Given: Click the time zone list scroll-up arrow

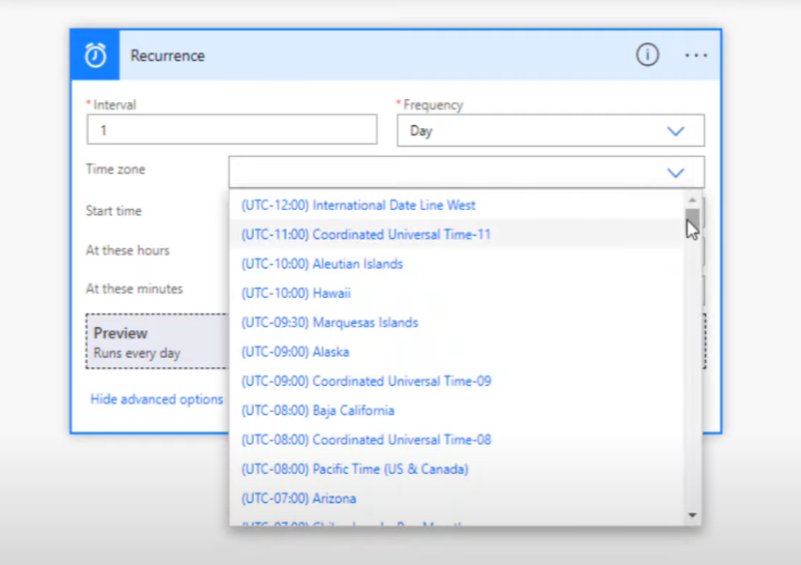Looking at the screenshot, I should 692,200.
